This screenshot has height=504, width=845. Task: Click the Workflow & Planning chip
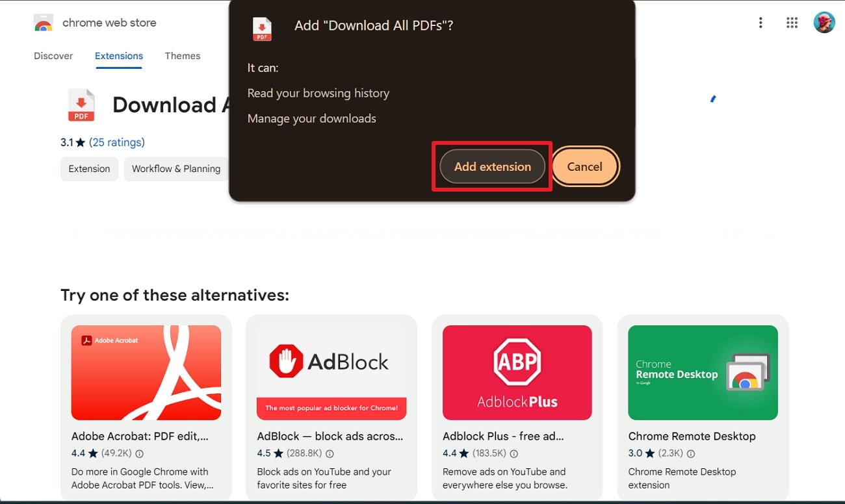pyautogui.click(x=176, y=169)
